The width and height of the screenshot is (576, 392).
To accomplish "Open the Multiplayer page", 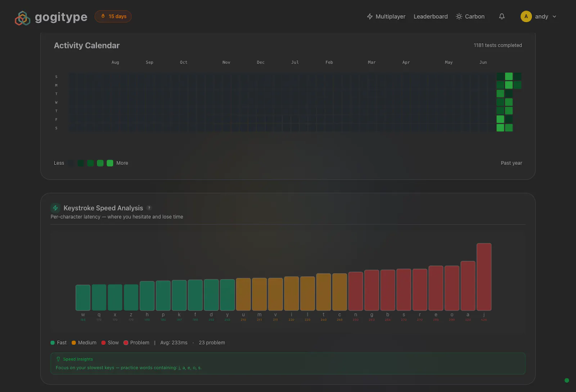I will click(x=386, y=17).
